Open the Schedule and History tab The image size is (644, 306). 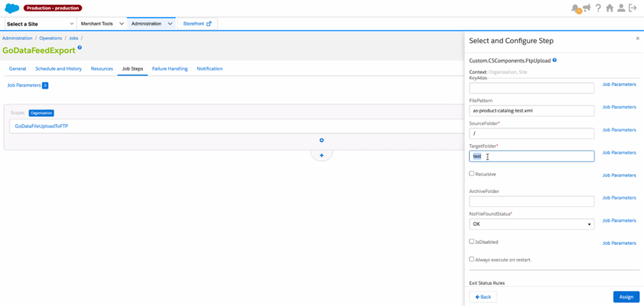click(58, 69)
